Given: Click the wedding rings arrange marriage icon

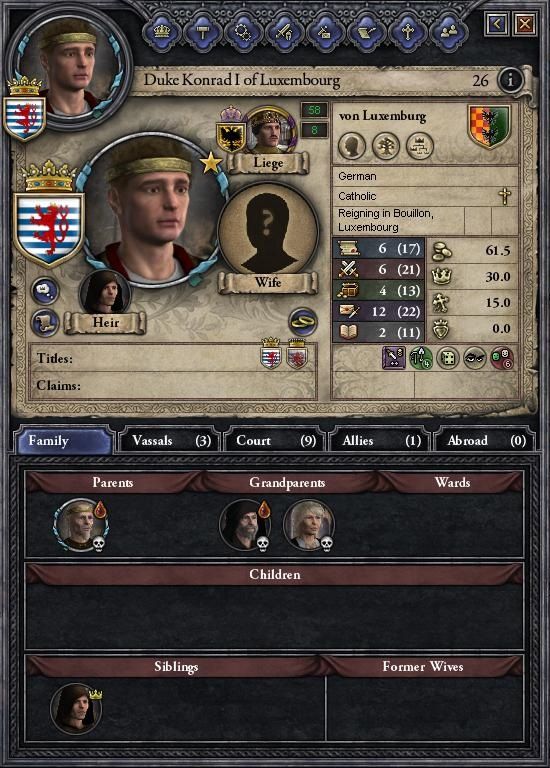Looking at the screenshot, I should click(x=303, y=321).
